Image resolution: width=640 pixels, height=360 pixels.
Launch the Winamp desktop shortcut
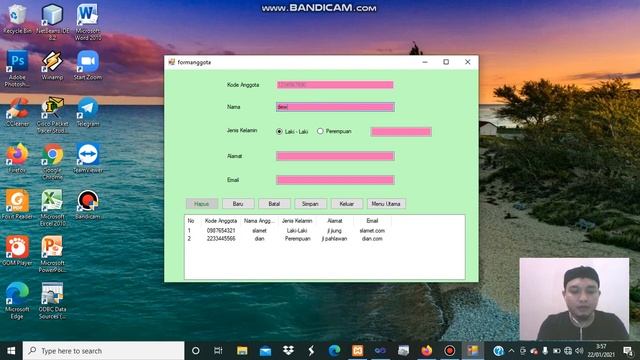pyautogui.click(x=52, y=65)
